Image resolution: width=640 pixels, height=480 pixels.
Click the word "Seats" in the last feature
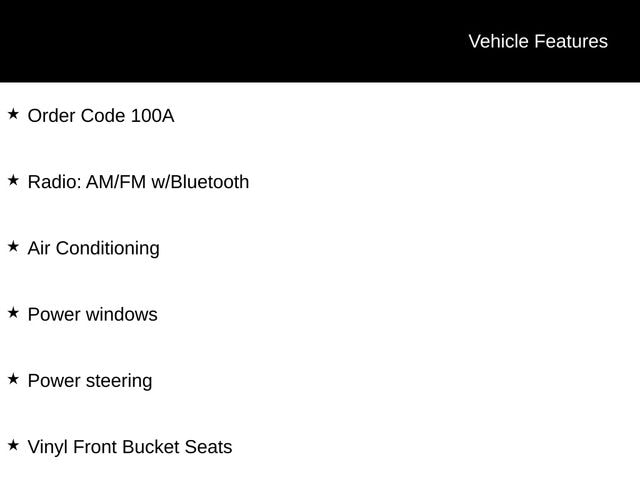tap(208, 447)
